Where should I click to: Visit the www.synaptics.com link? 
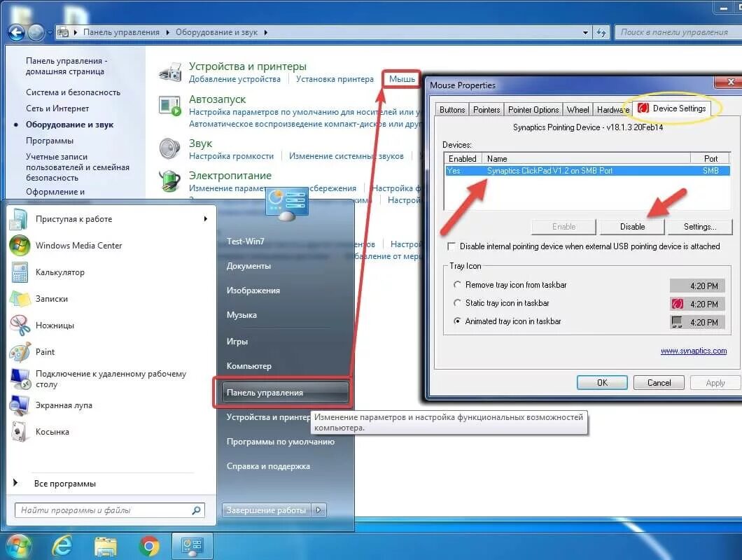pos(693,351)
